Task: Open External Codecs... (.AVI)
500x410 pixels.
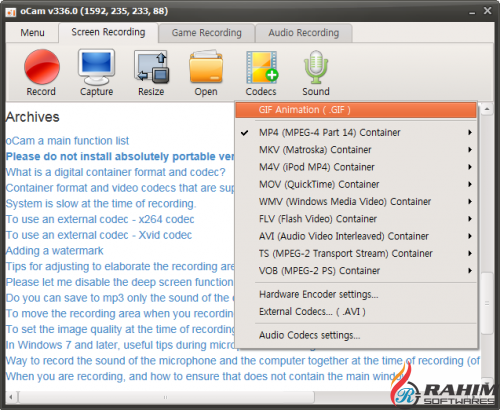Action: coord(356,312)
